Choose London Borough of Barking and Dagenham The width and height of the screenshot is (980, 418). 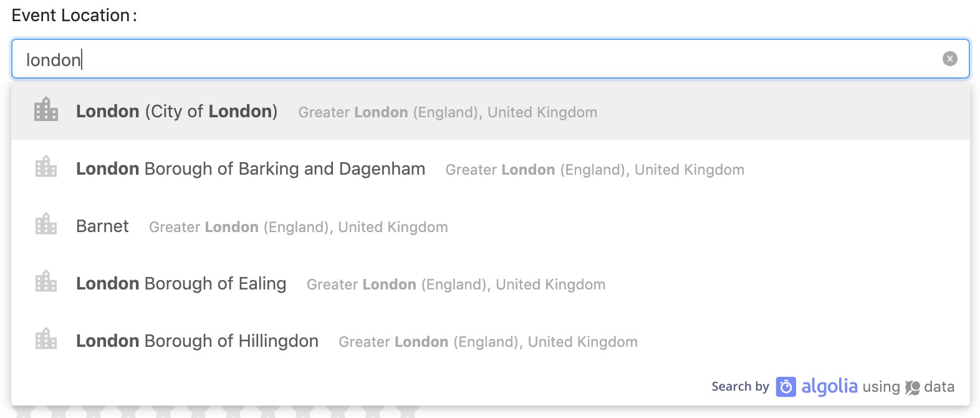491,168
